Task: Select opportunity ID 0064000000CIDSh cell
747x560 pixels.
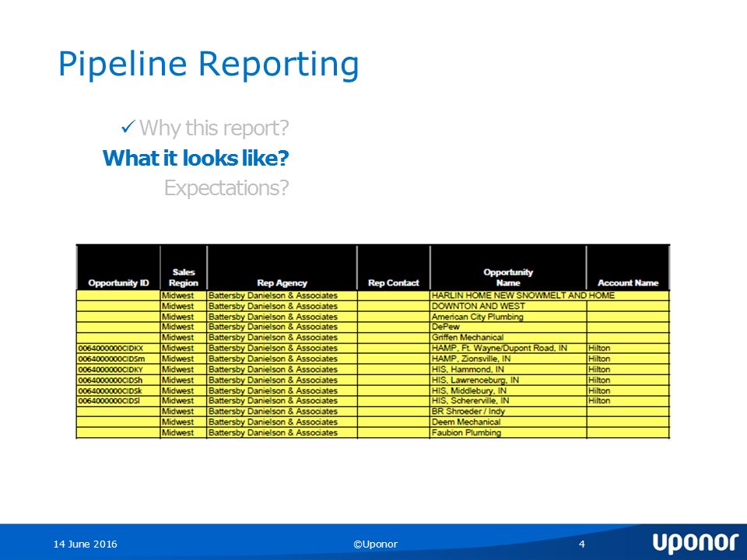Action: tap(118, 380)
